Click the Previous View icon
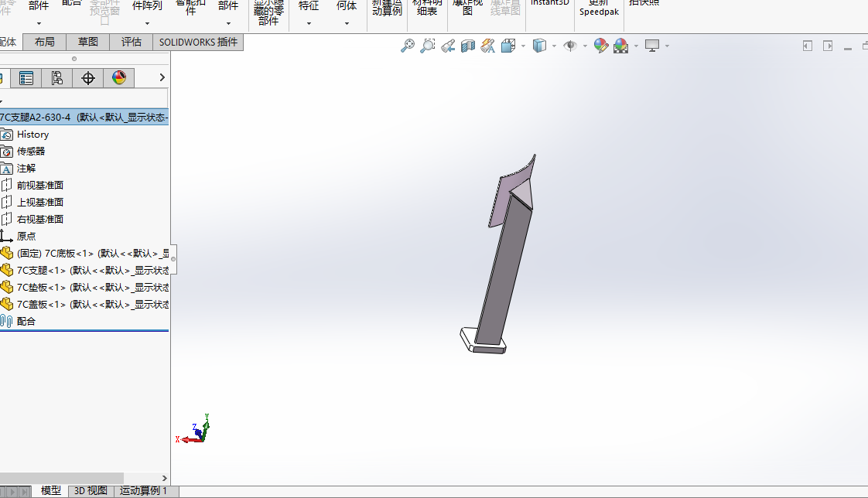 (x=448, y=46)
